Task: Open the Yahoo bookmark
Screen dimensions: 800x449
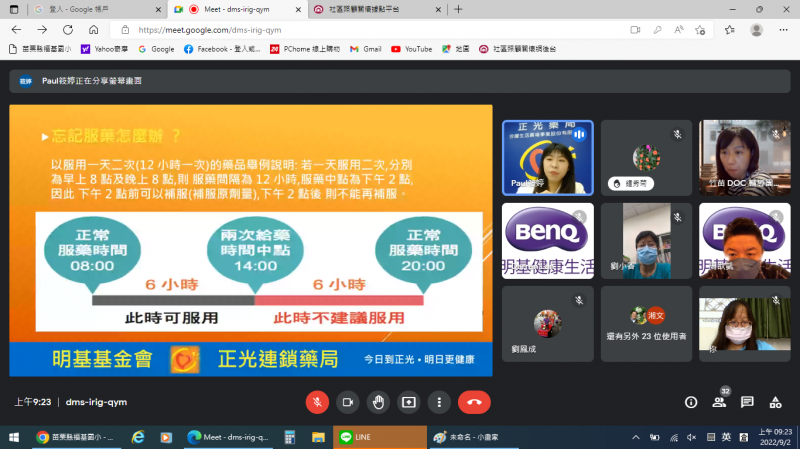Action: click(x=104, y=49)
